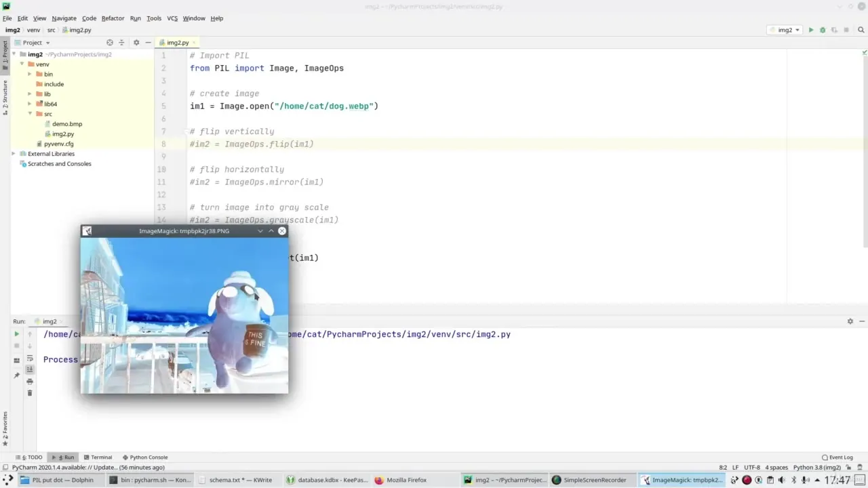868x488 pixels.
Task: Toggle tool window bars icon in status bar
Action: pos(5,467)
